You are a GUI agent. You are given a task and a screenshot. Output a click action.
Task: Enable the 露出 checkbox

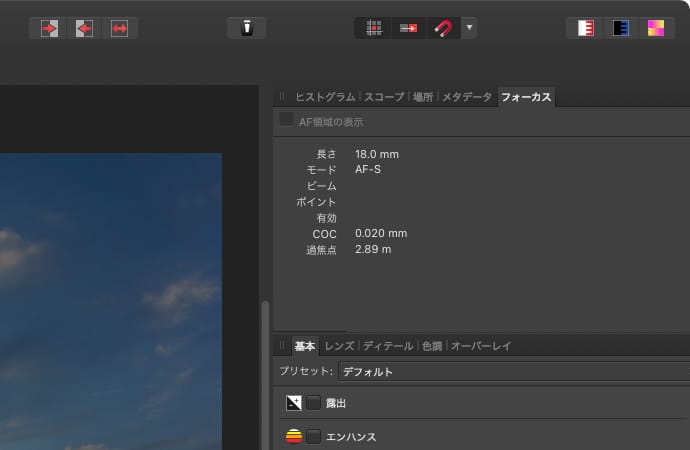click(314, 403)
